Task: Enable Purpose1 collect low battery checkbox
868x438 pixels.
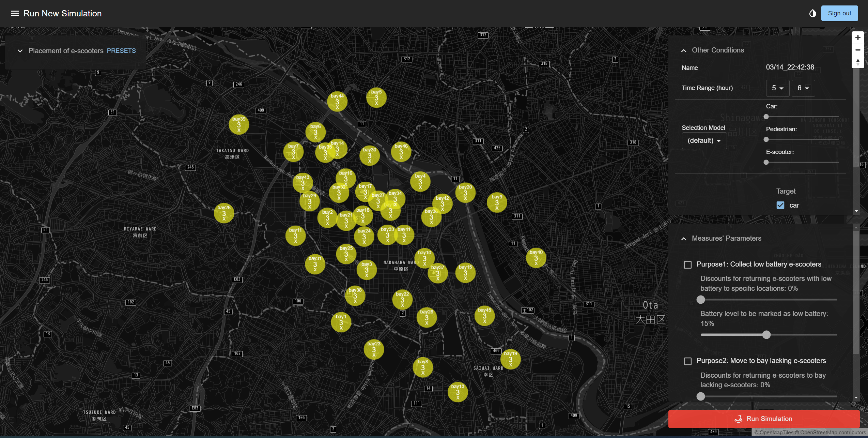Action: click(x=688, y=265)
